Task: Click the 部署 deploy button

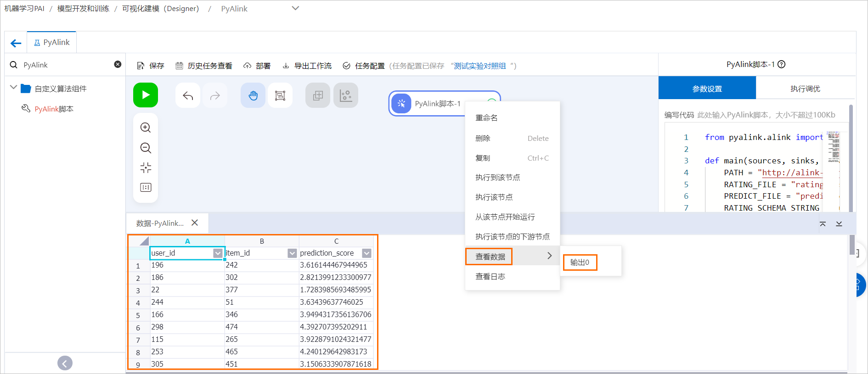Action: pos(257,66)
